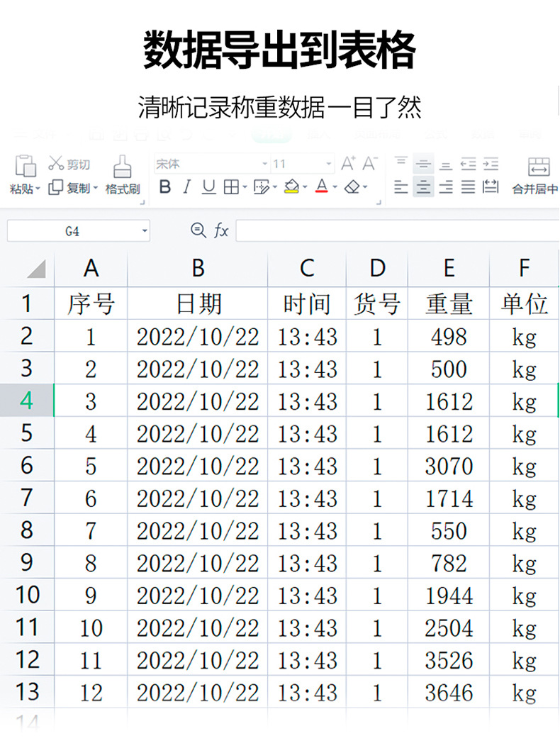Screen dimensions: 560x748
Task: Activate the 格式刷 format painter
Action: (123, 174)
